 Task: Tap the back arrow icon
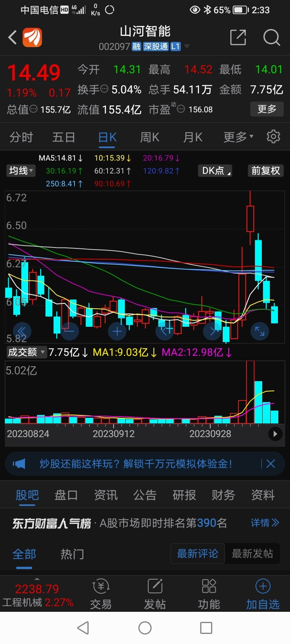pos(12,37)
